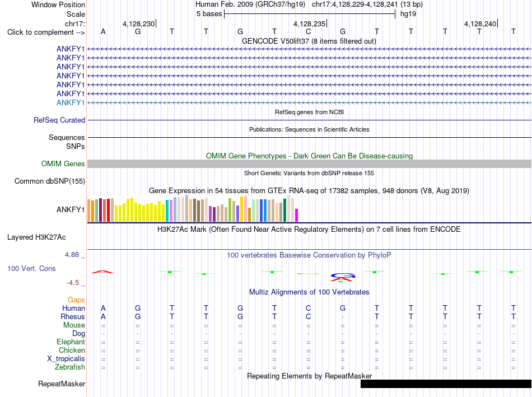Select the light blue ANKFY1 transcript label

pos(71,103)
